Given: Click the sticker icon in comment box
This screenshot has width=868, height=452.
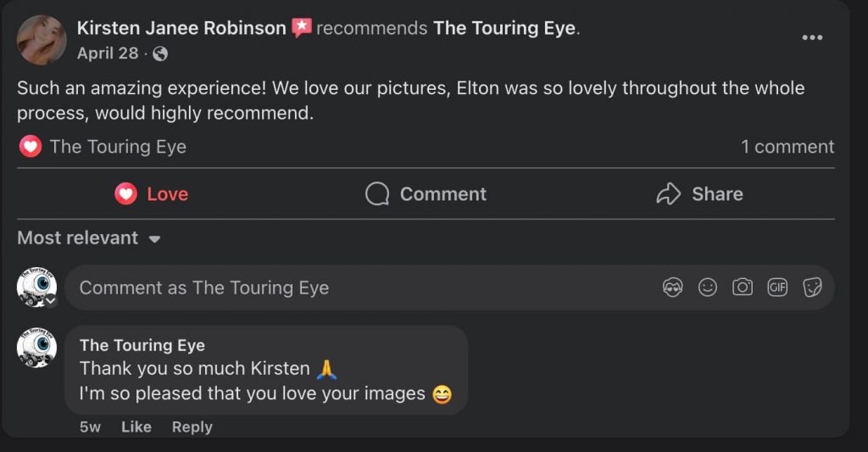Looking at the screenshot, I should pyautogui.click(x=812, y=287).
